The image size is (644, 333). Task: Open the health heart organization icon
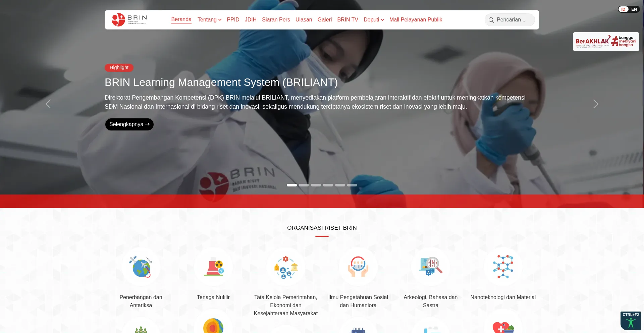tap(503, 327)
